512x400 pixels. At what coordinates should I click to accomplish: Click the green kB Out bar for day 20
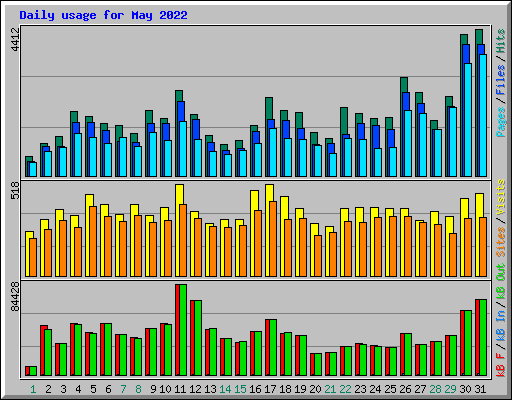pos(318,364)
